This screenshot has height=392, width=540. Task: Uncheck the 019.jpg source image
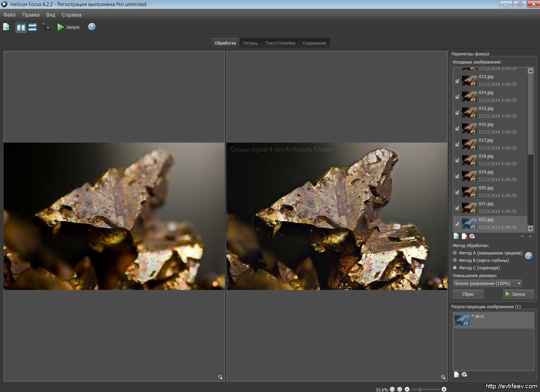[457, 176]
